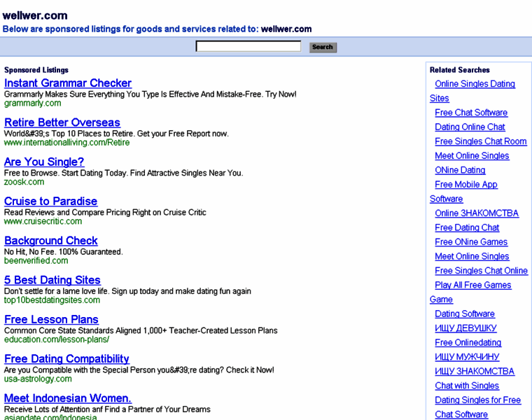Click the www.internationalliving.com/Retire URL
This screenshot has height=420, width=532.
(x=66, y=143)
